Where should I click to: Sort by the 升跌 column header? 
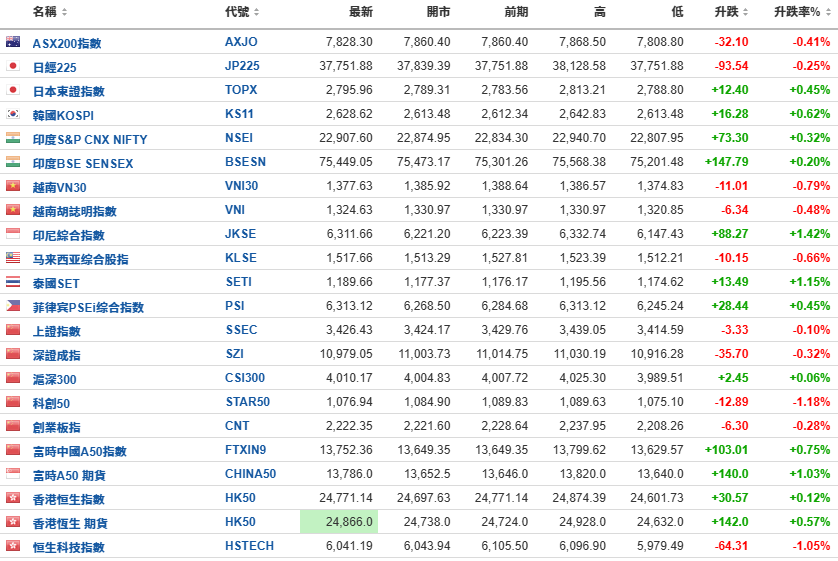point(731,12)
